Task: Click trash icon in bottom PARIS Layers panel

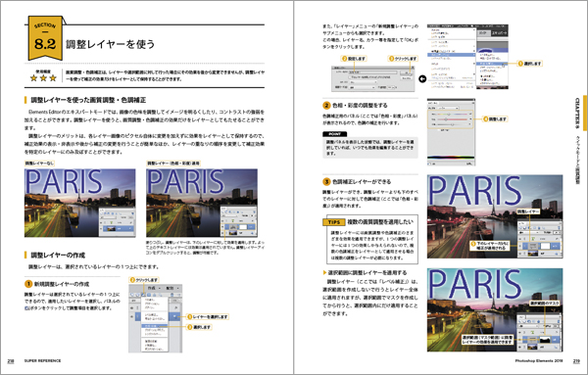Action: point(559,321)
